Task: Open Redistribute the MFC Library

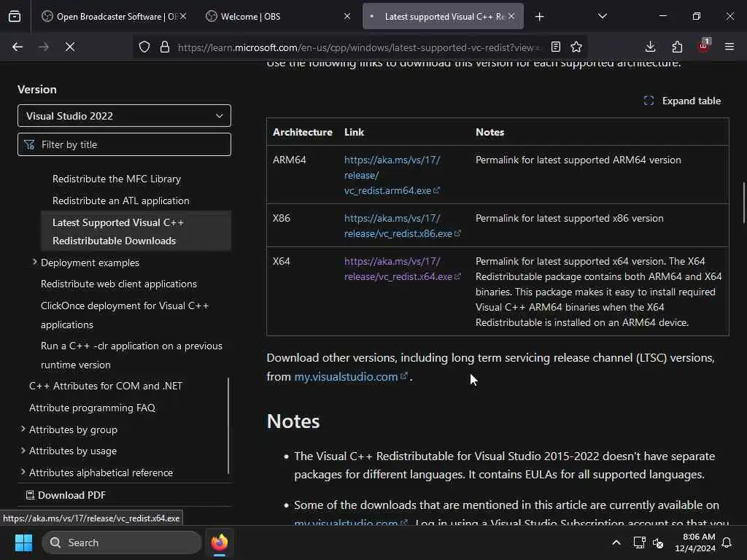Action: point(117,179)
